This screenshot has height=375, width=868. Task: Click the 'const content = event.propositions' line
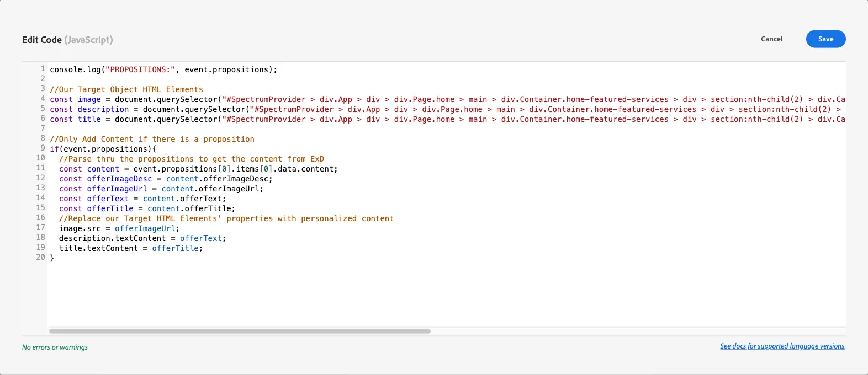point(198,169)
